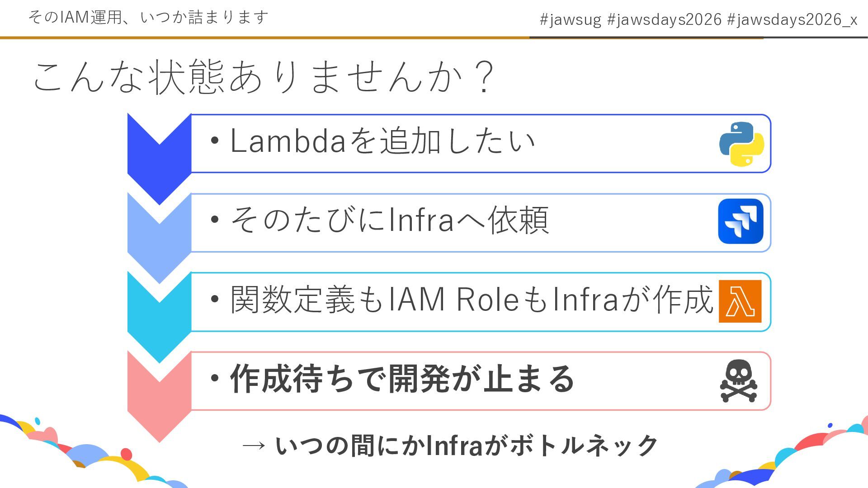Screen dimensions: 868x488
Task: Click the text Lambdaを追加したい
Action: (x=382, y=141)
